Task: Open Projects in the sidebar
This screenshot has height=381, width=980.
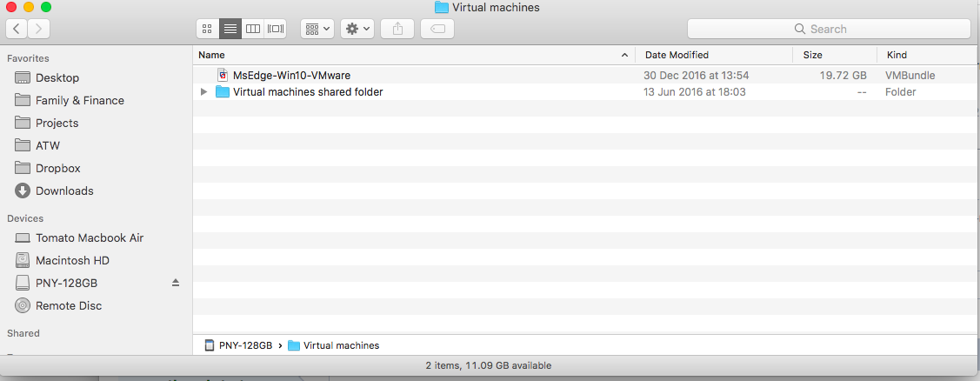Action: coord(57,124)
